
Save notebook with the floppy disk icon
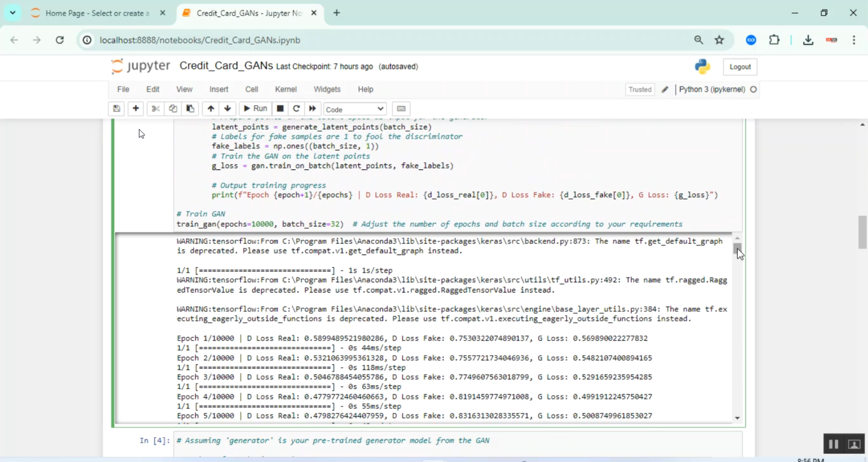116,109
